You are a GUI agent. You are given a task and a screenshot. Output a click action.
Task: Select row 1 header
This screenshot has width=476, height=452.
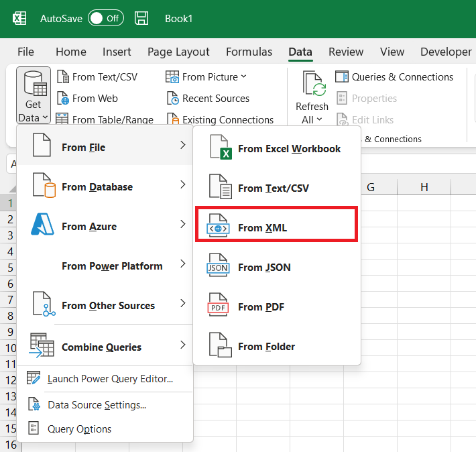tap(10, 203)
